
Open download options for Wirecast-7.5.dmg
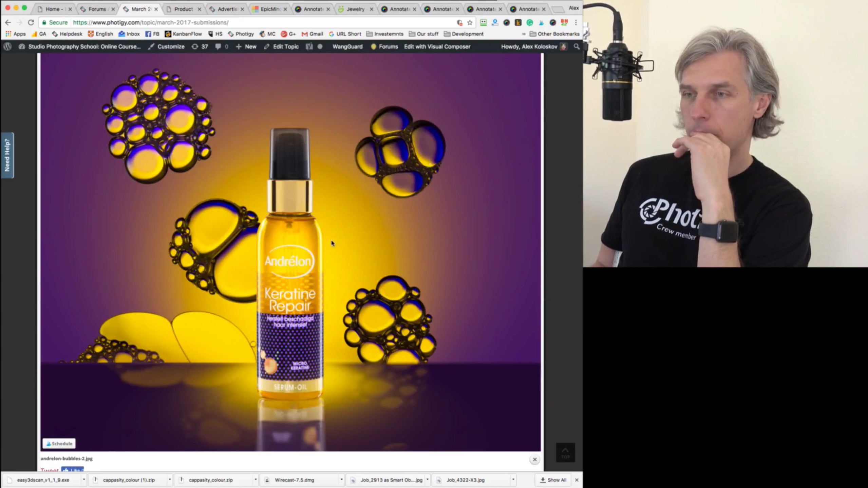coord(341,480)
